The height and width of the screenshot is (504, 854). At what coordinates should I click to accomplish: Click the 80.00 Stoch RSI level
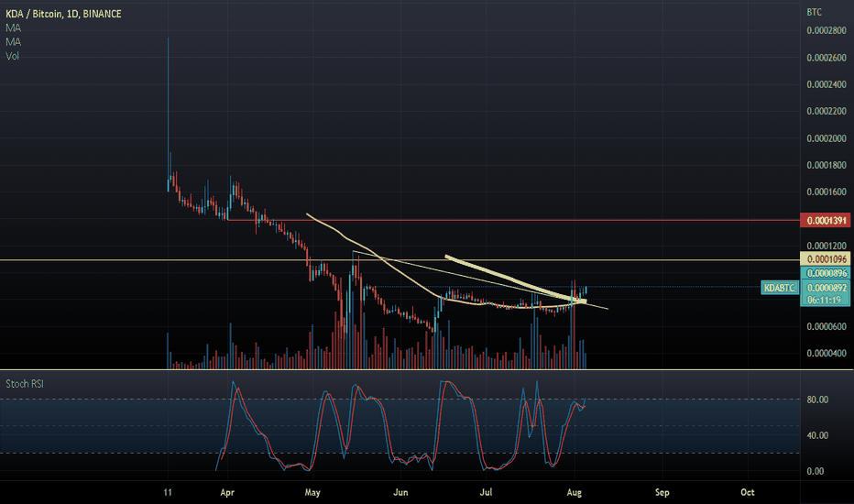[x=817, y=400]
